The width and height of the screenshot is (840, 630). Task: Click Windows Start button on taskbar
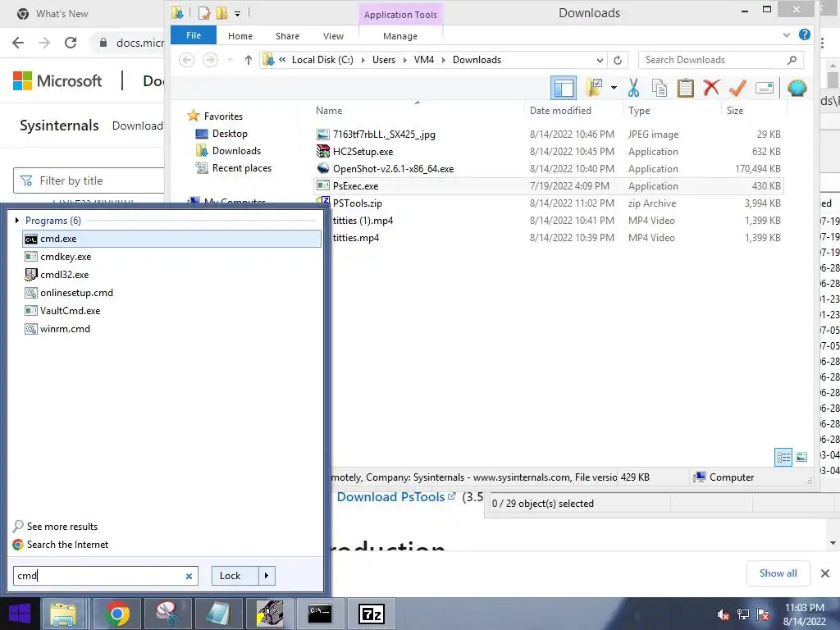(x=20, y=614)
